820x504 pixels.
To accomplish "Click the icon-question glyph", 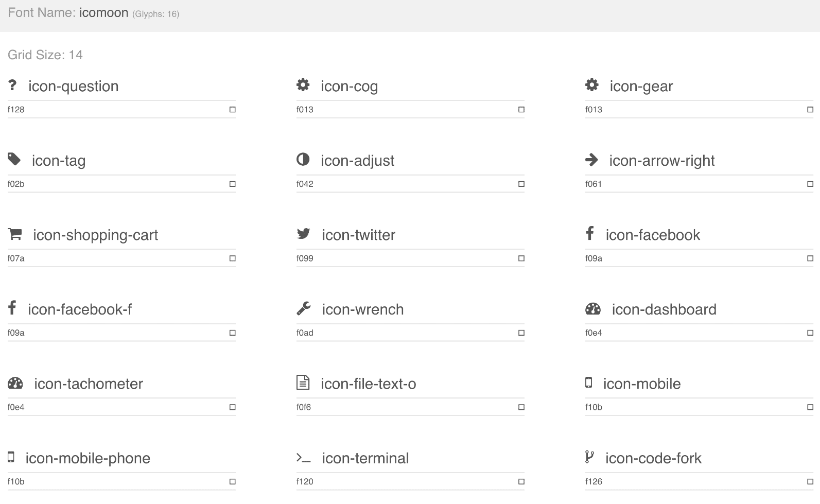I will [12, 85].
